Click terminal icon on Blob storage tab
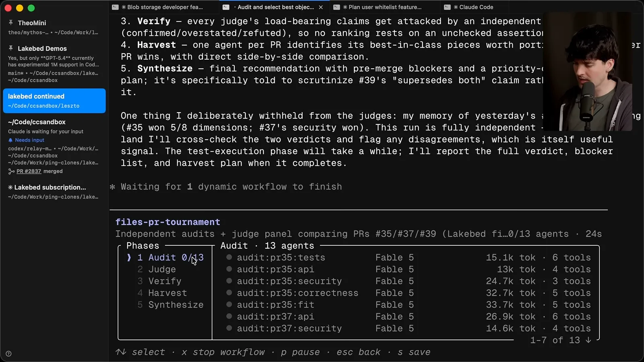Viewport: 644px width, 362px height. (115, 7)
